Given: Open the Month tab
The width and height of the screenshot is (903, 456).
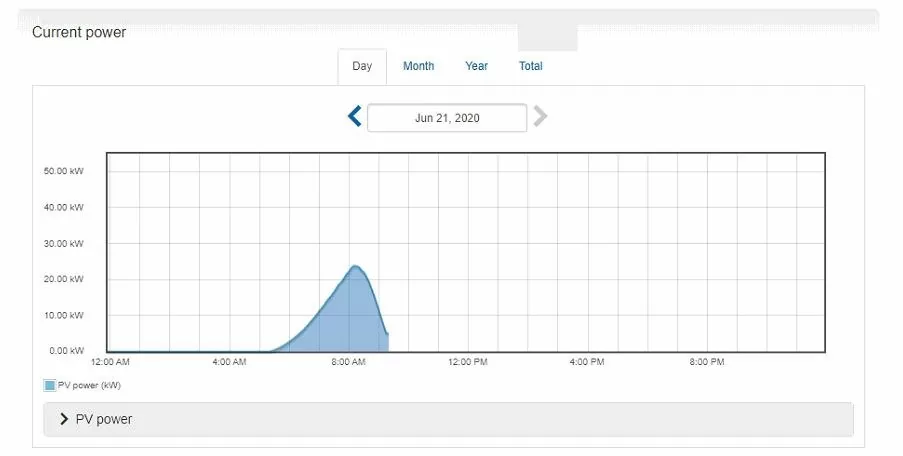Looking at the screenshot, I should tap(419, 66).
